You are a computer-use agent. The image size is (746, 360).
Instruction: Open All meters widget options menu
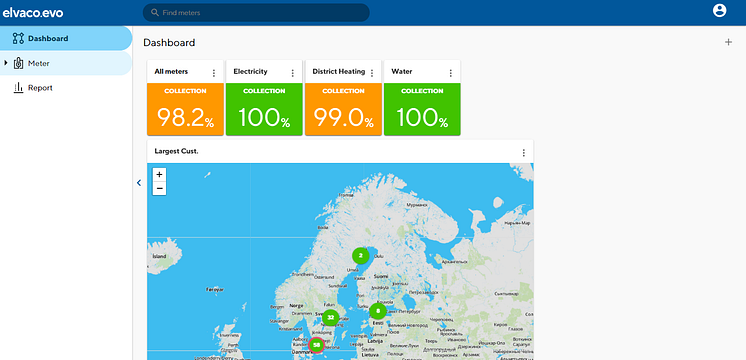click(214, 73)
